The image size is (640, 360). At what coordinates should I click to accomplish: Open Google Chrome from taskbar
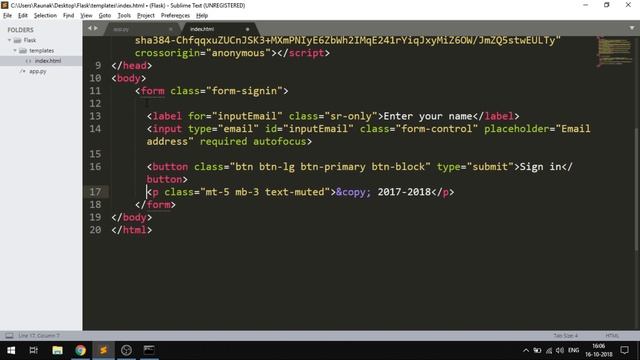coord(80,350)
